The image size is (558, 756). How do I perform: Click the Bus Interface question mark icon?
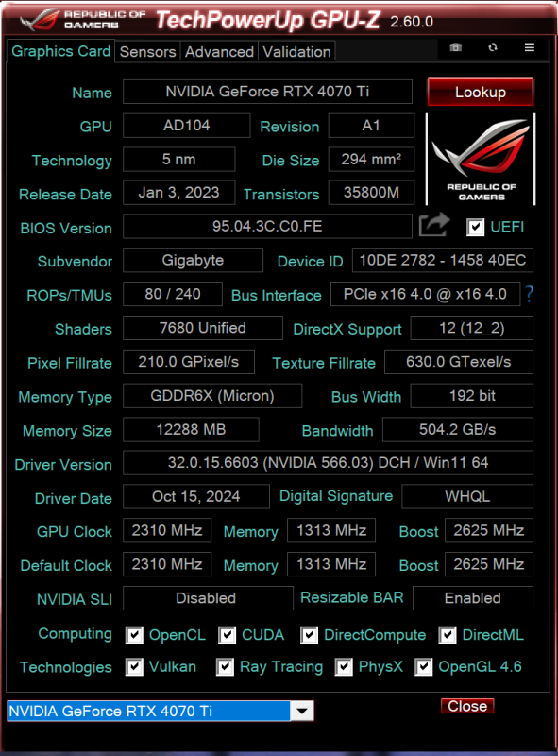(529, 294)
